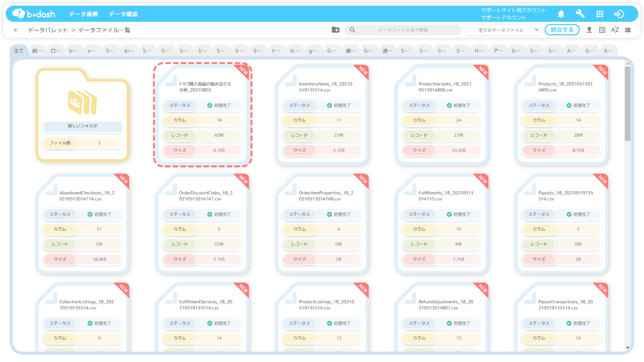644x362 pixels.
Task: Open AbandonedCheckouts_18_20210513014714.csv file name
Action: (87, 196)
